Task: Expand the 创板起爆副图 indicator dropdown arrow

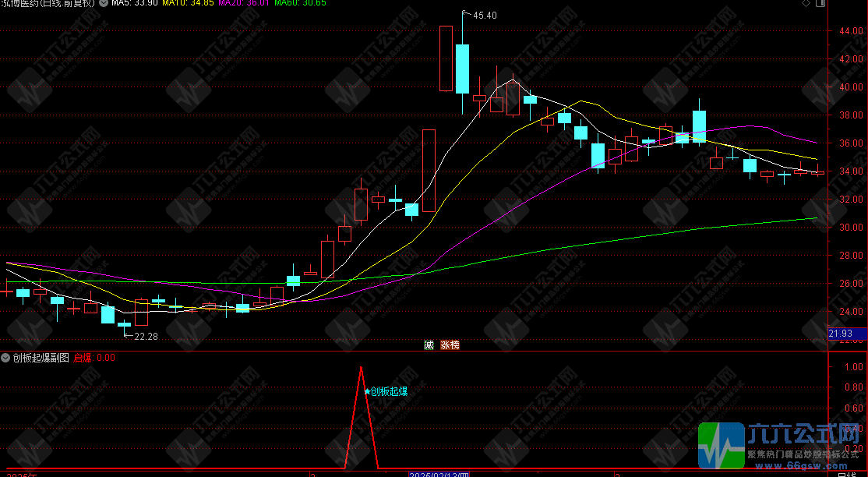Action: pyautogui.click(x=5, y=358)
